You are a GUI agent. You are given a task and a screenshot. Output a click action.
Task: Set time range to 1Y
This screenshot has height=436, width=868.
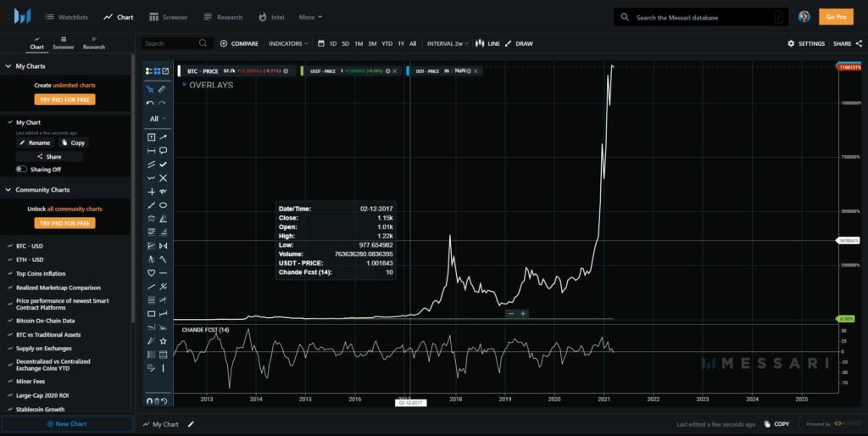pyautogui.click(x=401, y=43)
